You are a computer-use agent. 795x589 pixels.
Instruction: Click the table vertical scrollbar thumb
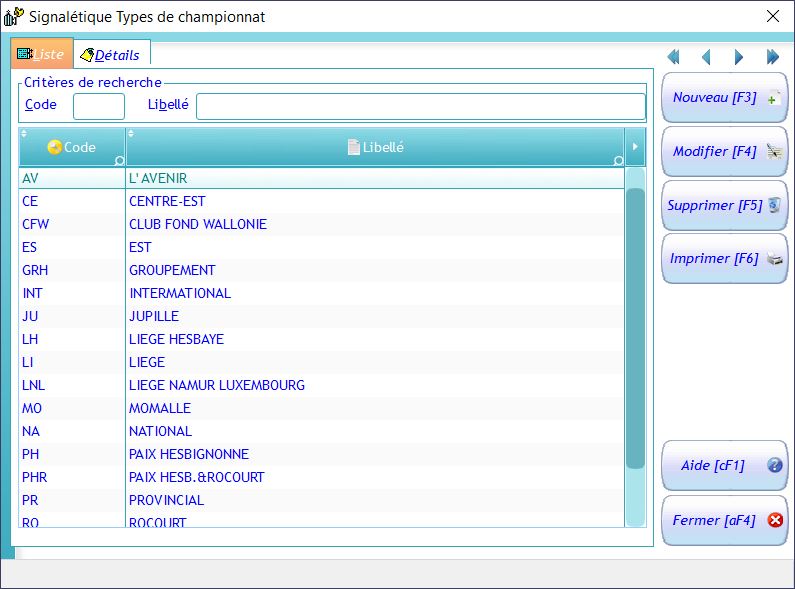point(635,328)
